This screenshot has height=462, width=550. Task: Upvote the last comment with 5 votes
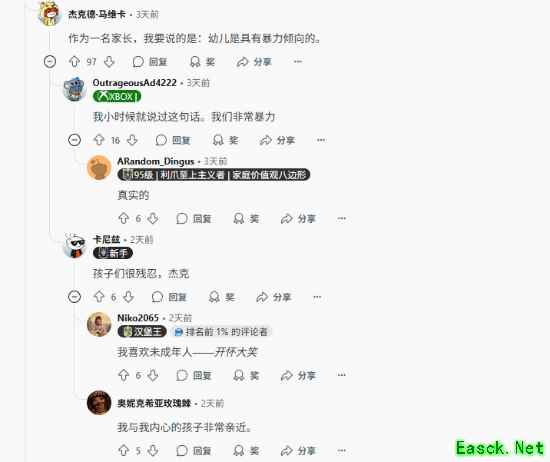[123, 450]
